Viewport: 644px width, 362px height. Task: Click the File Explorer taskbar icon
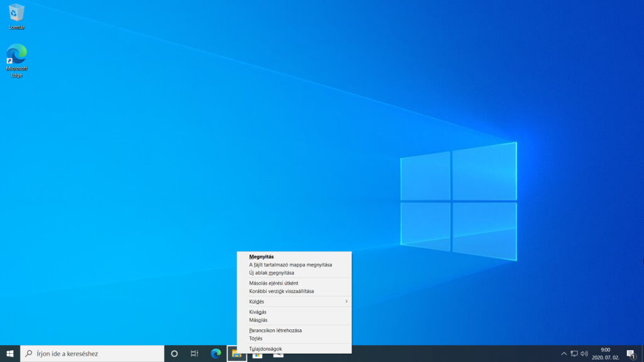click(236, 354)
